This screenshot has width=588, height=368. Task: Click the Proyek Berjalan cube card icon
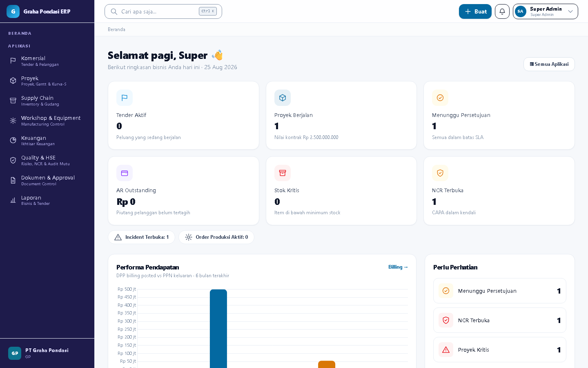pos(283,98)
